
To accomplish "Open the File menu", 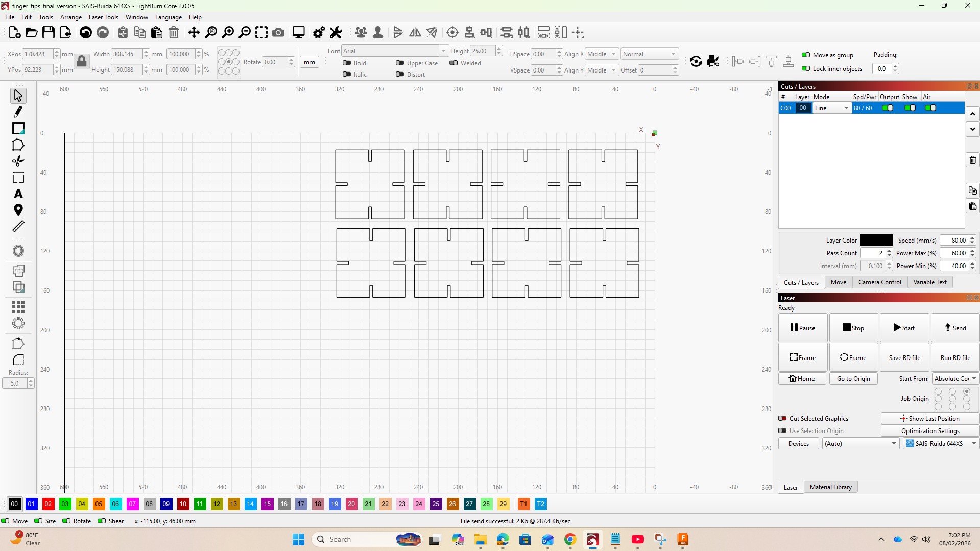I will click(10, 17).
